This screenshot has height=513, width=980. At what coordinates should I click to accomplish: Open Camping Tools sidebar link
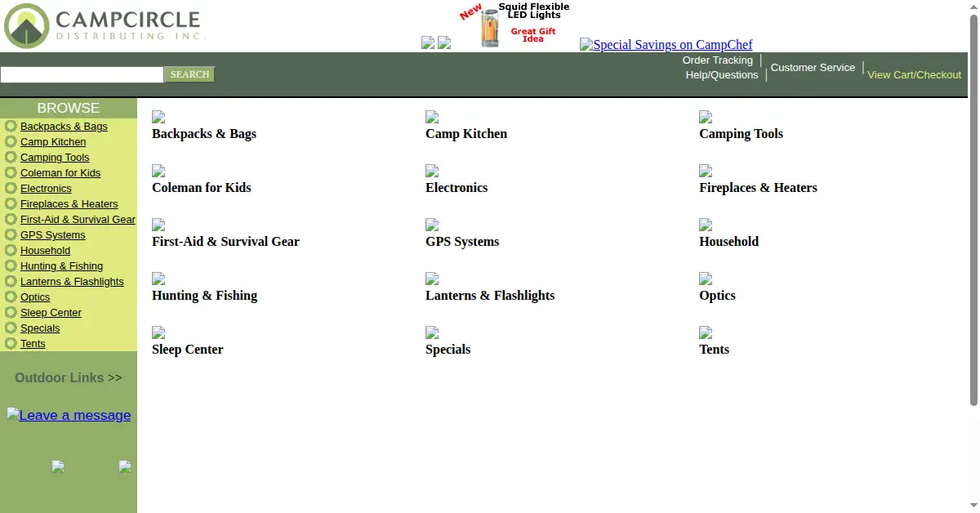(x=55, y=158)
